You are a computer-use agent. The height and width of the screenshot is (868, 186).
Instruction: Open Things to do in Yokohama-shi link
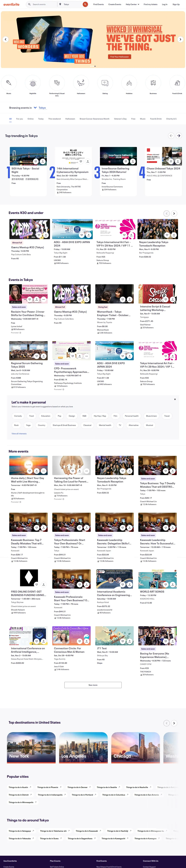click(x=55, y=831)
